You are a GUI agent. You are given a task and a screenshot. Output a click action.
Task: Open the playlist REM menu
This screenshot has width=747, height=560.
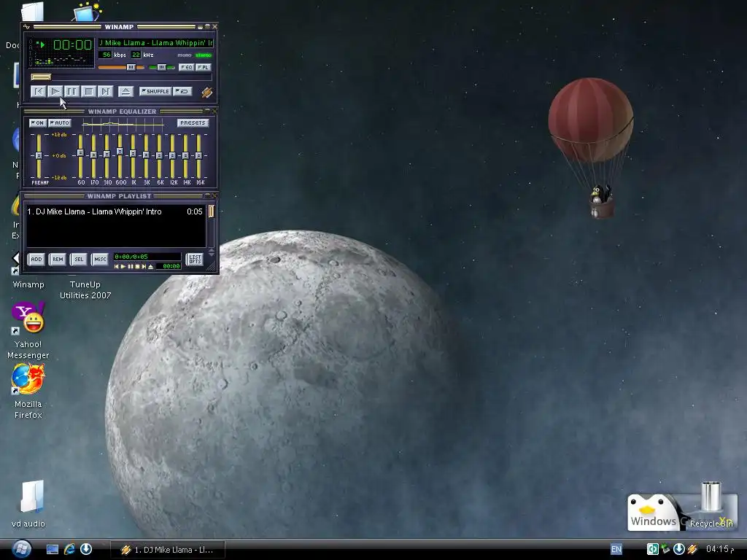58,259
